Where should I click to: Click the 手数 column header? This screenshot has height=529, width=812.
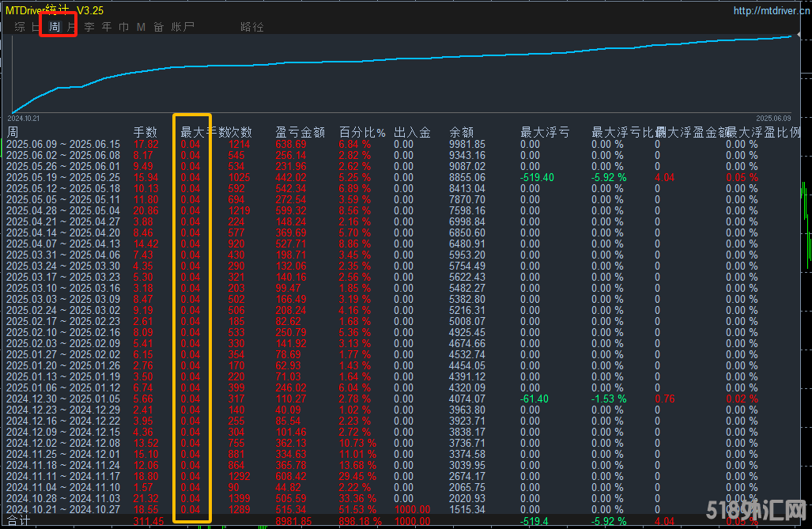pyautogui.click(x=145, y=132)
